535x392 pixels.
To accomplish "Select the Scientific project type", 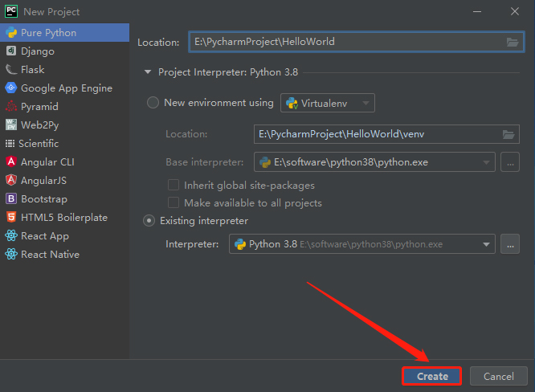I will click(64, 143).
